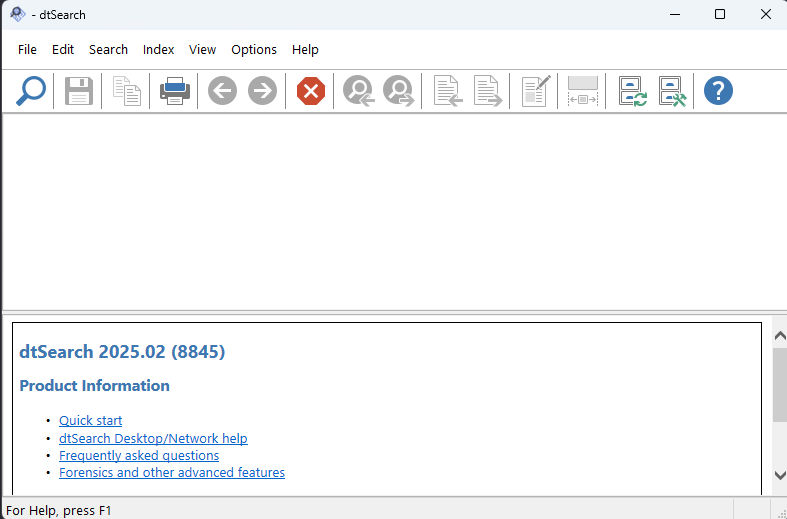Image resolution: width=787 pixels, height=519 pixels.
Task: Open the Search menu
Action: [x=108, y=50]
